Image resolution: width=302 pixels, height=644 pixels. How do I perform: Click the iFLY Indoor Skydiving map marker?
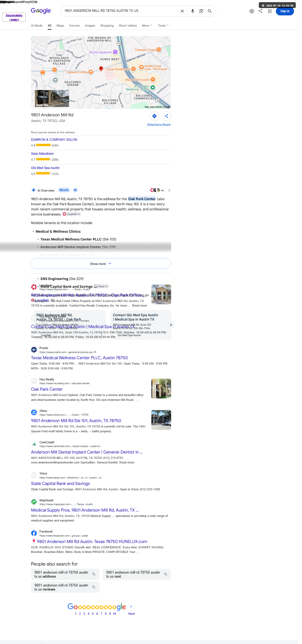pos(153,87)
